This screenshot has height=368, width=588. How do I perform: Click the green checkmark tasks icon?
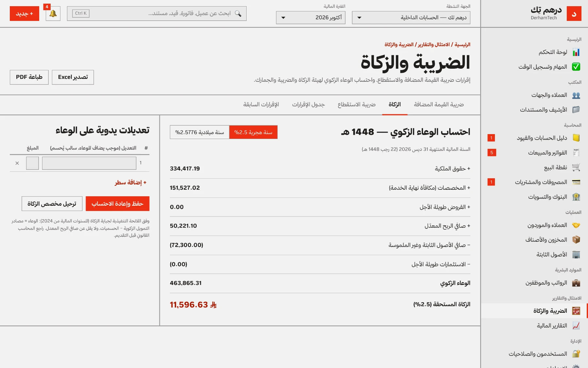click(x=576, y=67)
